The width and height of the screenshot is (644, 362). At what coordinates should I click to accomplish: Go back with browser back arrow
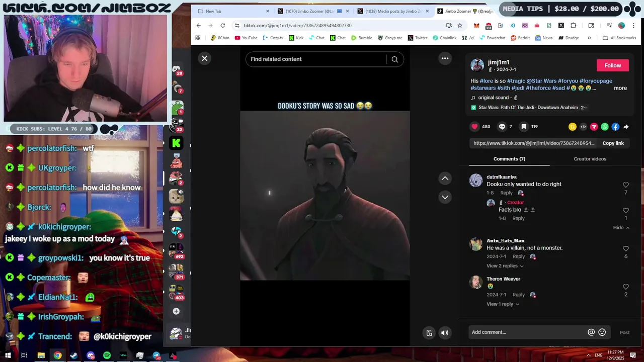click(198, 26)
